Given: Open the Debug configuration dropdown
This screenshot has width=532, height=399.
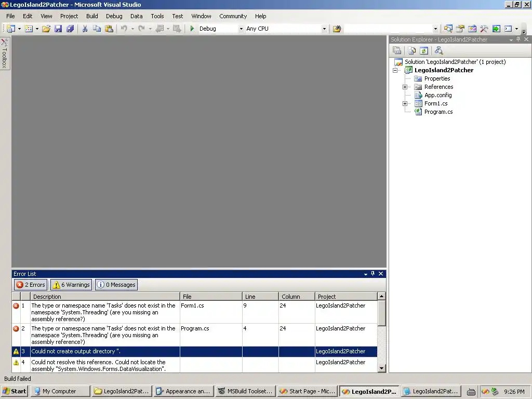Looking at the screenshot, I should (241, 29).
